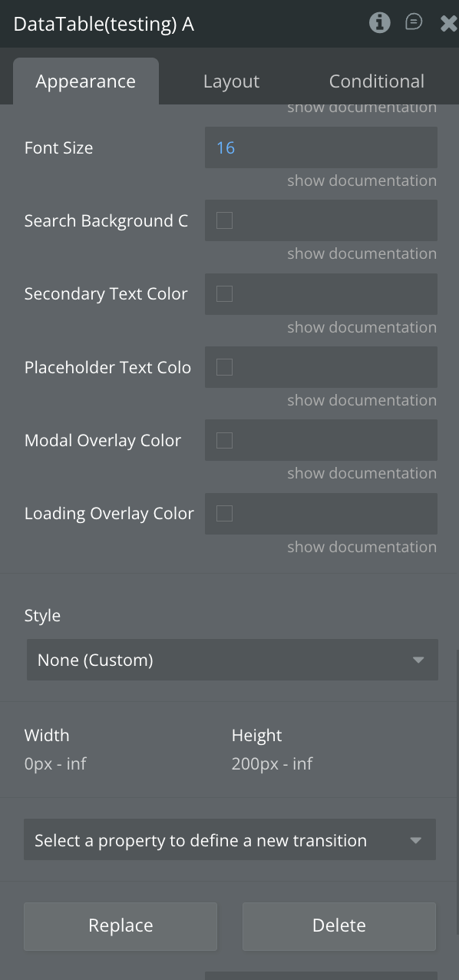Image resolution: width=459 pixels, height=980 pixels.
Task: Switch to the Conditional tab
Action: pos(376,81)
